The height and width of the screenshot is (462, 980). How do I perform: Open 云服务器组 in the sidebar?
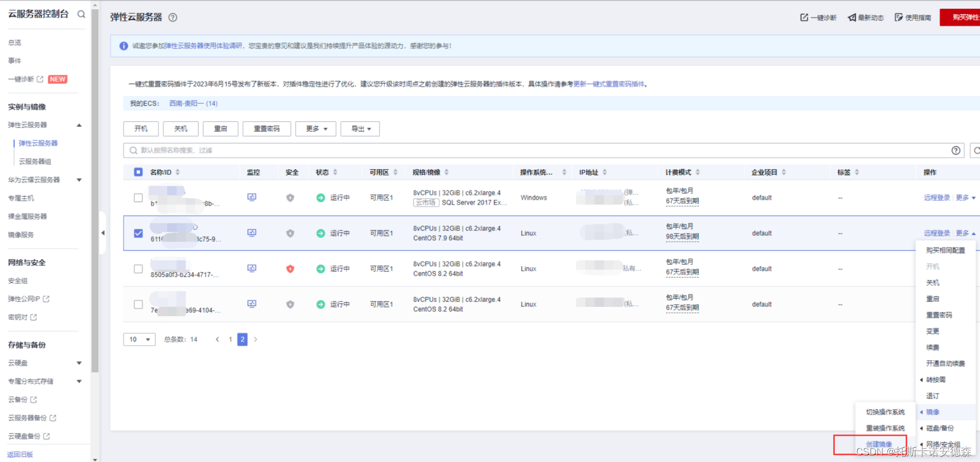35,162
